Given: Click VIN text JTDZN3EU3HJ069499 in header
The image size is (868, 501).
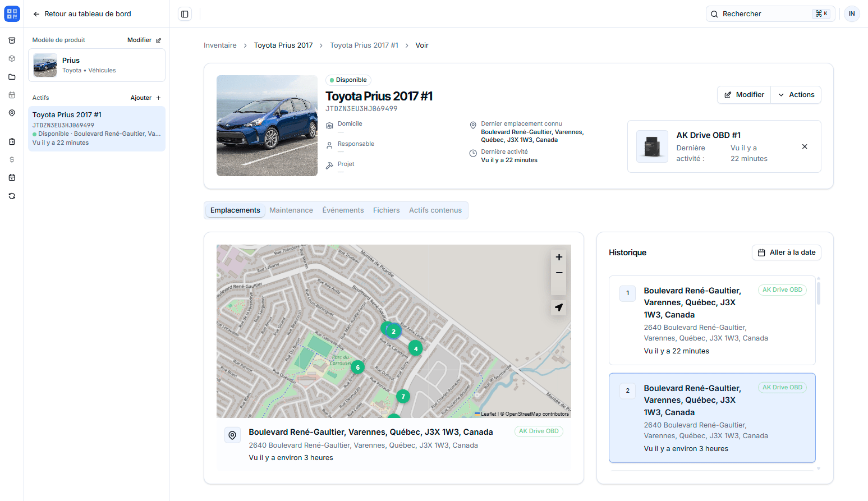Looking at the screenshot, I should click(x=361, y=109).
